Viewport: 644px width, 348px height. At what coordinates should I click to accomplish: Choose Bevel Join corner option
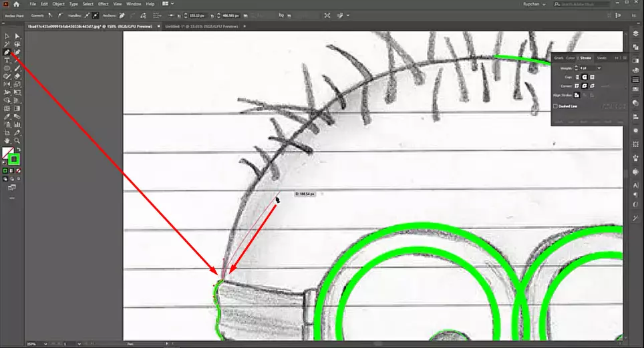(x=592, y=86)
